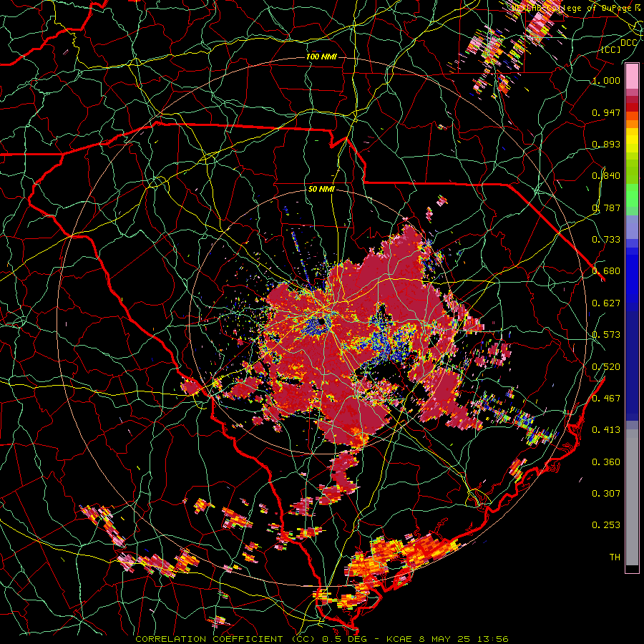Click the 0.360 color scale value
644x644 pixels.
(606, 462)
